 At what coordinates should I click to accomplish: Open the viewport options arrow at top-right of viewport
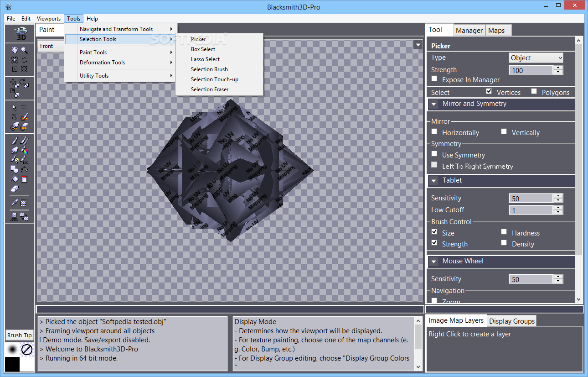click(418, 45)
